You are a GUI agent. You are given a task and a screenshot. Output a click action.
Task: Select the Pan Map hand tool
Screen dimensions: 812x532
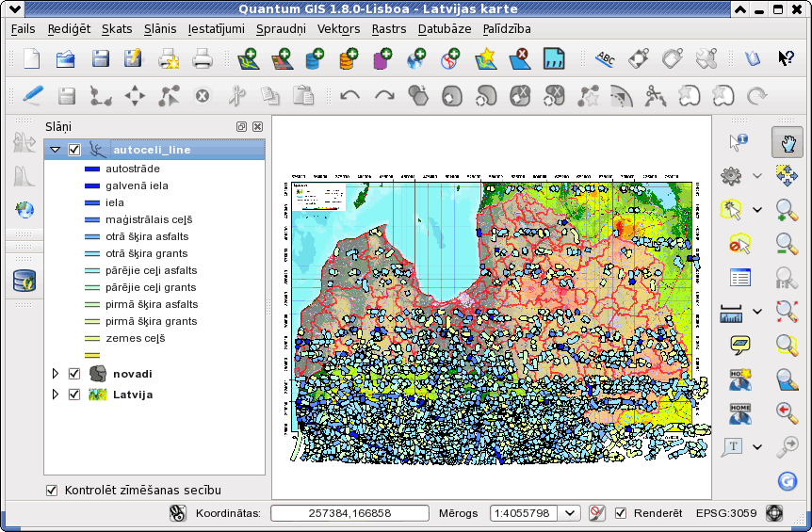788,142
